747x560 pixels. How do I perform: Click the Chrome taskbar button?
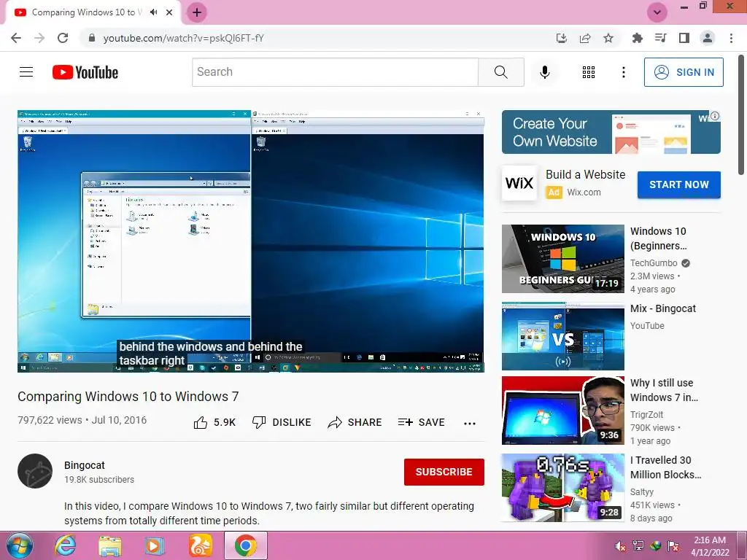(x=245, y=545)
